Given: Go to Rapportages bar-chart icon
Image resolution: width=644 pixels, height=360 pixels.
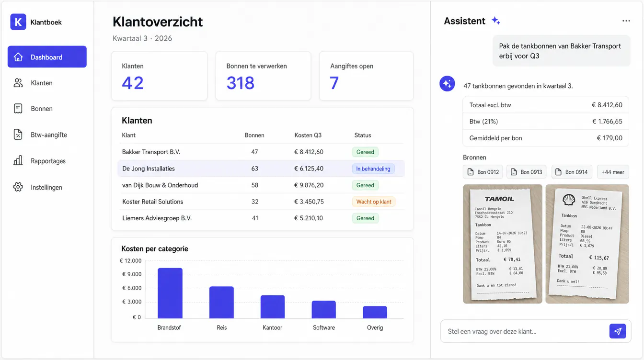Looking at the screenshot, I should (18, 161).
